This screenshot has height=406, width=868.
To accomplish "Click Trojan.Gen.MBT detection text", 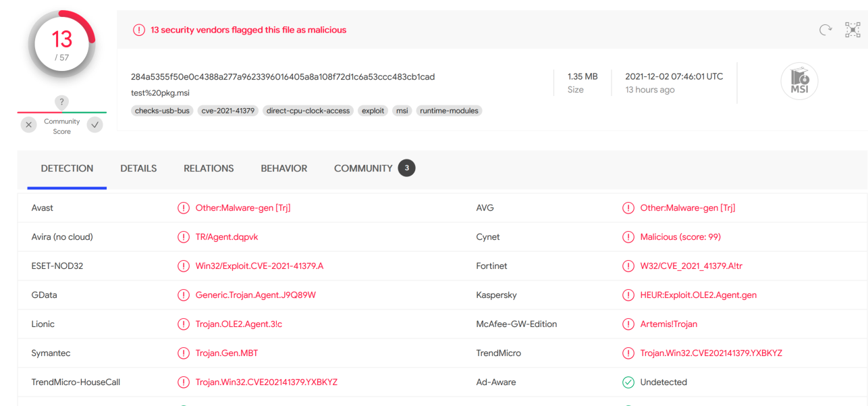I will 227,353.
